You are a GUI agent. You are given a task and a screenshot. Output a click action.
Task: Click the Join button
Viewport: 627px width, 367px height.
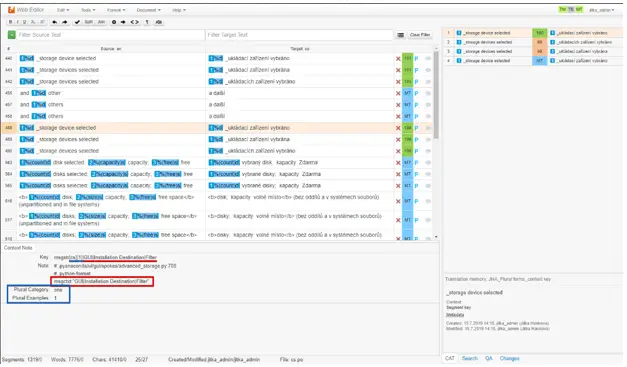[x=101, y=22]
